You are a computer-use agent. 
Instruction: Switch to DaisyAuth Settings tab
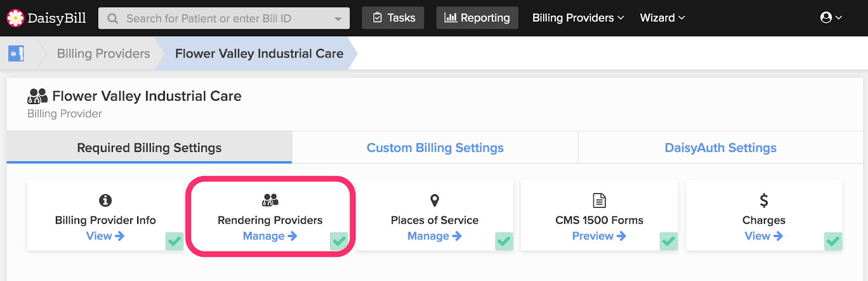pos(720,148)
